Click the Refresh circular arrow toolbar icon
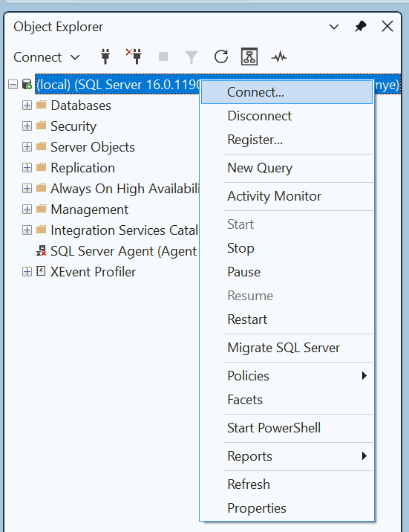 tap(221, 56)
